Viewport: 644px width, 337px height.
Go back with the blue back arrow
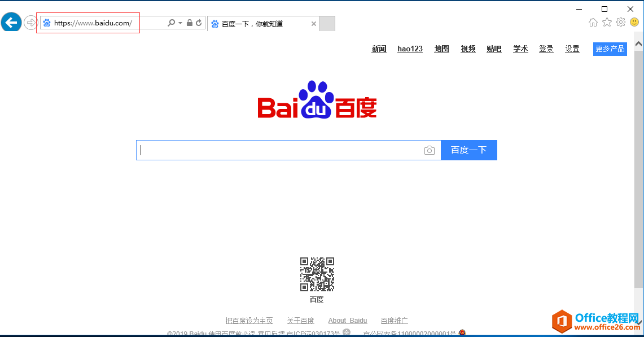coord(11,22)
